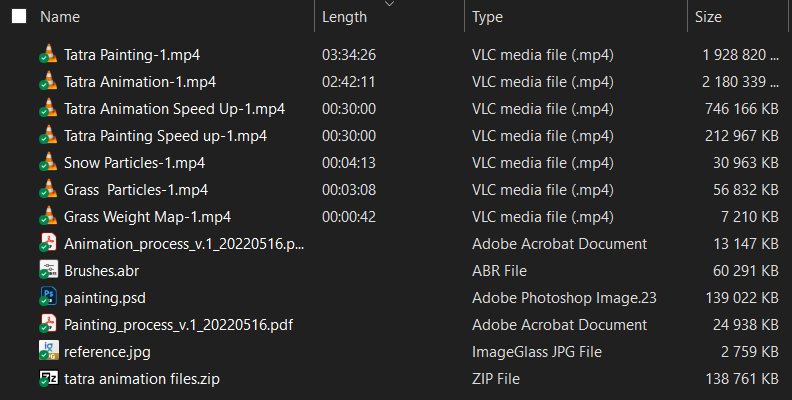Click the VLC icon for Grass Weight Map-1.mp4
The width and height of the screenshot is (792, 400).
tap(48, 217)
